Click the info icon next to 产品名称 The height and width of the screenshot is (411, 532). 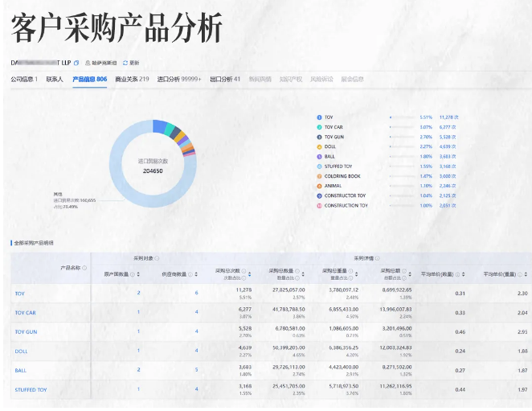pos(85,268)
